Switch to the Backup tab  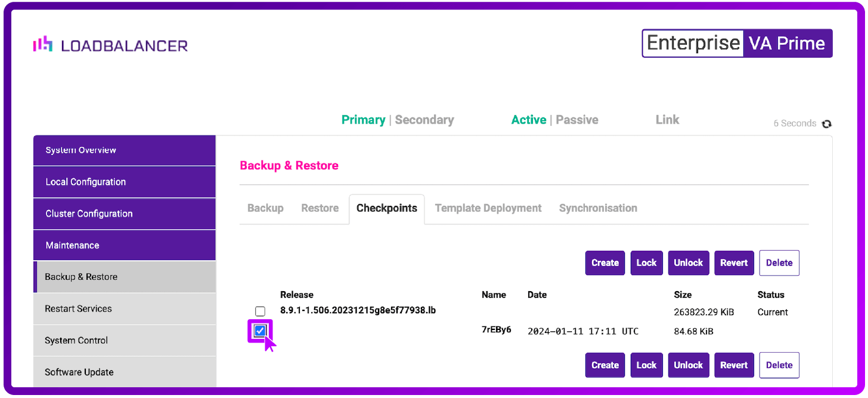pos(265,208)
